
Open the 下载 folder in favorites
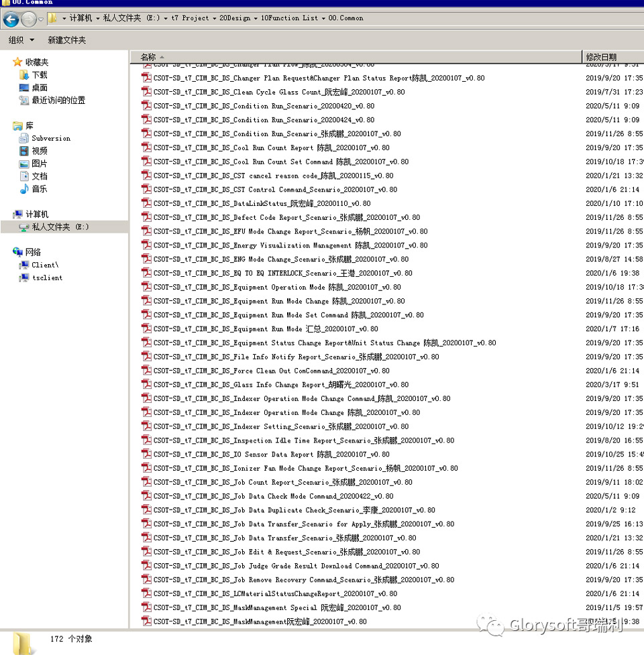[40, 74]
